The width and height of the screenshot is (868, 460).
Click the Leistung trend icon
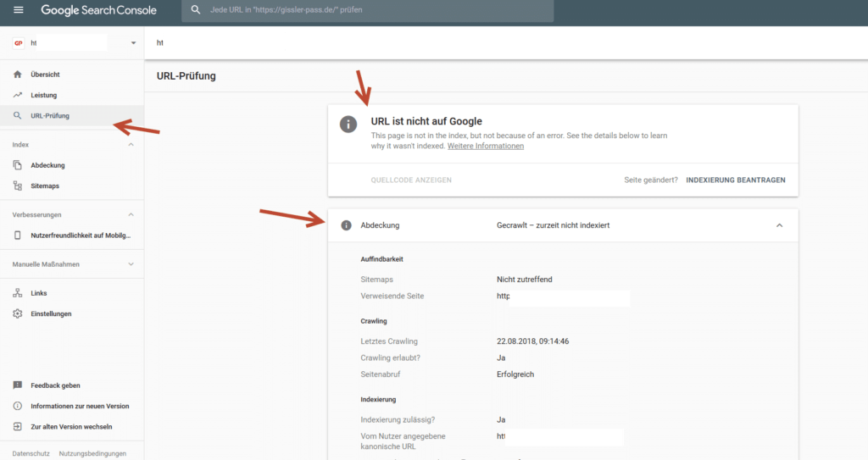coord(18,95)
